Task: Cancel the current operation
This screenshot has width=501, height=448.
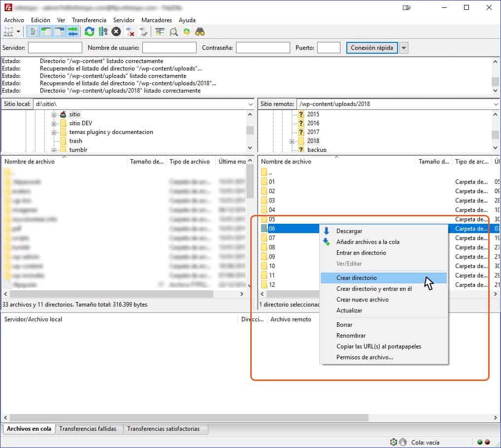Action: [x=115, y=31]
